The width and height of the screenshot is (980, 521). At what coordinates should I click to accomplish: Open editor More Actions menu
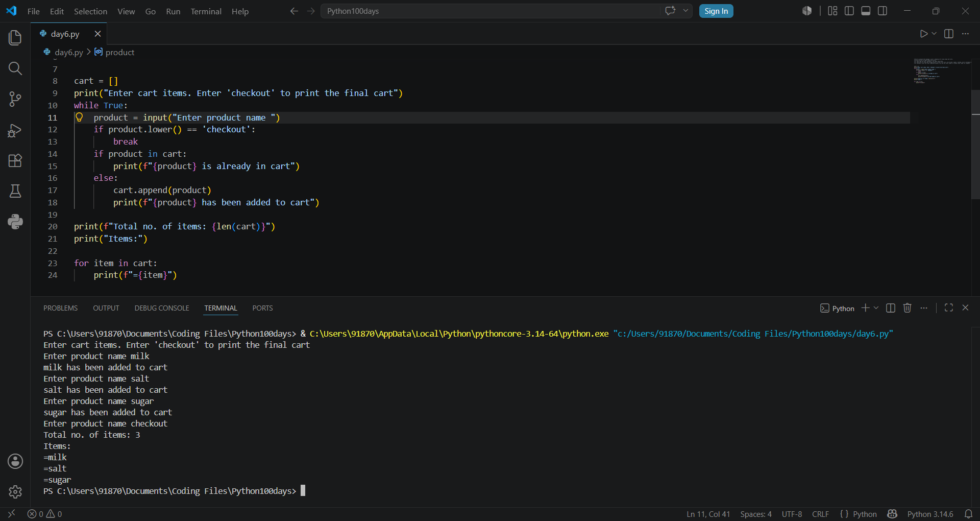point(965,34)
